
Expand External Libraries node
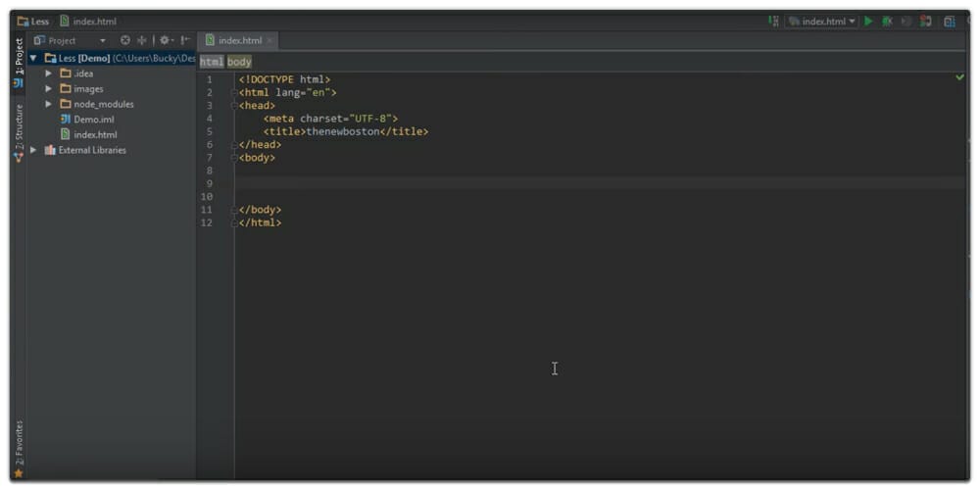click(33, 150)
